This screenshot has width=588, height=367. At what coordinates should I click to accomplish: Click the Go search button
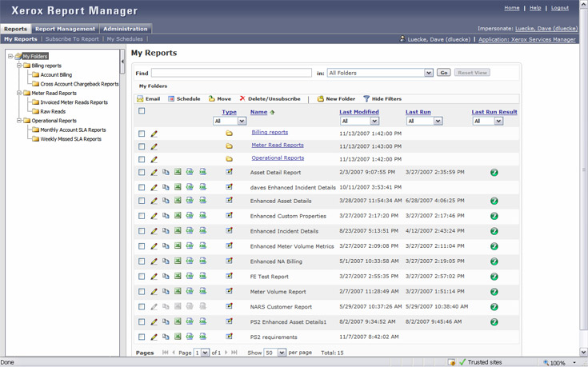pyautogui.click(x=444, y=73)
